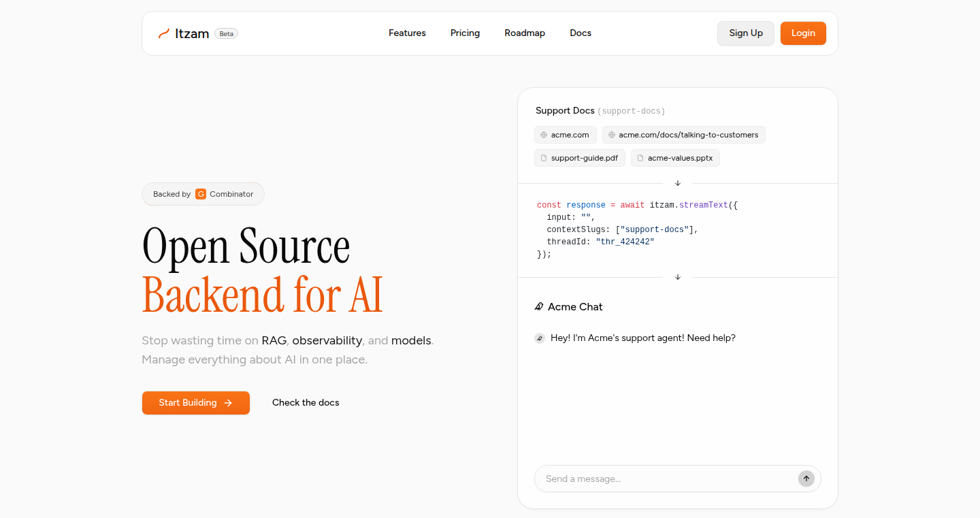Click the Itzam brand name
This screenshot has height=518, width=980.
coord(192,33)
